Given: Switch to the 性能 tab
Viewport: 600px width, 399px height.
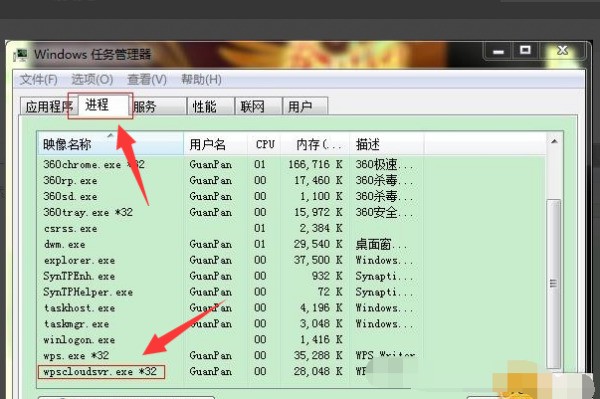Looking at the screenshot, I should coord(211,106).
